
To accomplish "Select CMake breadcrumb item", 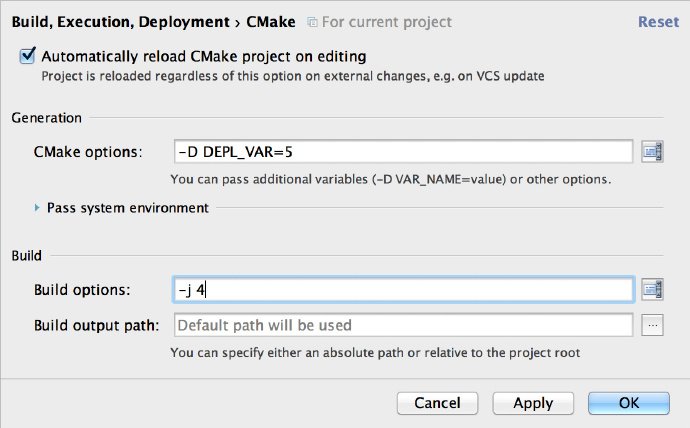I will point(271,22).
